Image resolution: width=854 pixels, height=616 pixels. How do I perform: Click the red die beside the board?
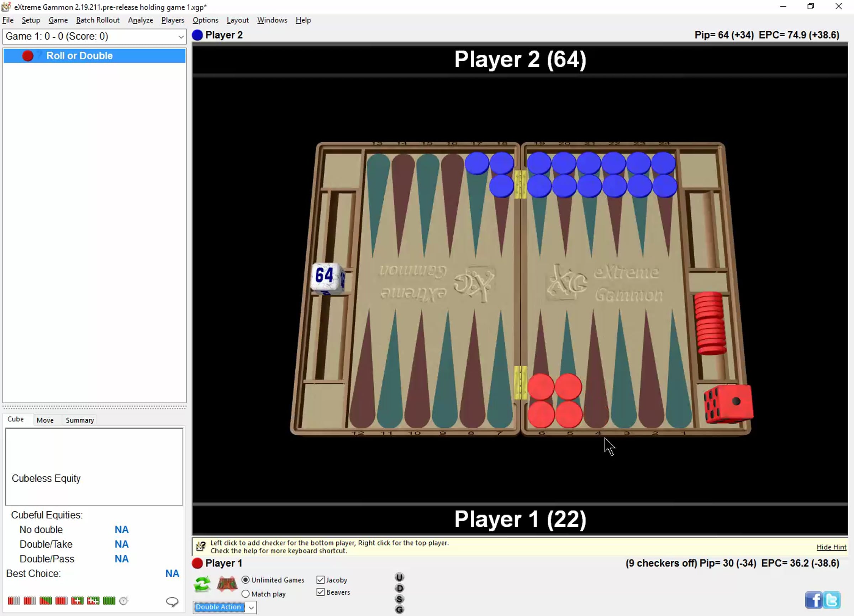(x=729, y=404)
